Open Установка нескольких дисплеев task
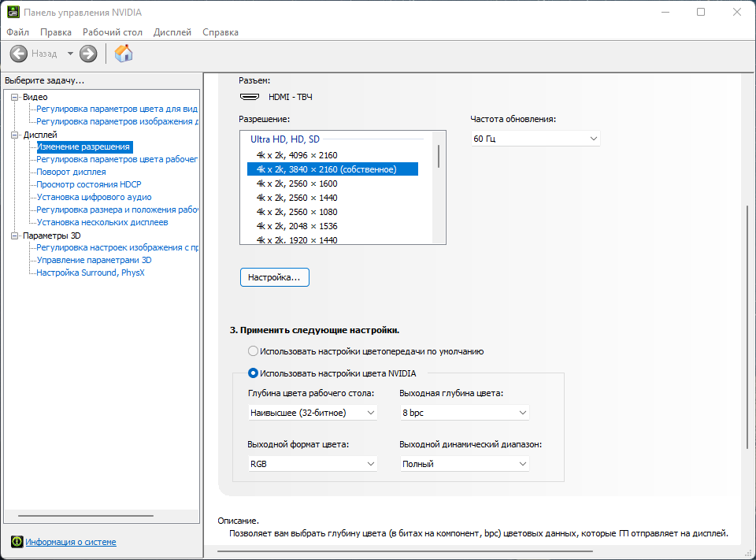Image resolution: width=756 pixels, height=560 pixels. point(102,222)
